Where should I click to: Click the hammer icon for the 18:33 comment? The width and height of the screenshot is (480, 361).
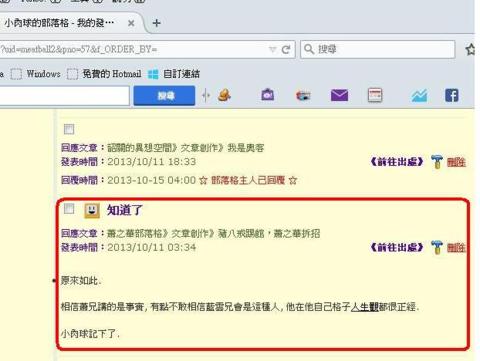coord(436,162)
